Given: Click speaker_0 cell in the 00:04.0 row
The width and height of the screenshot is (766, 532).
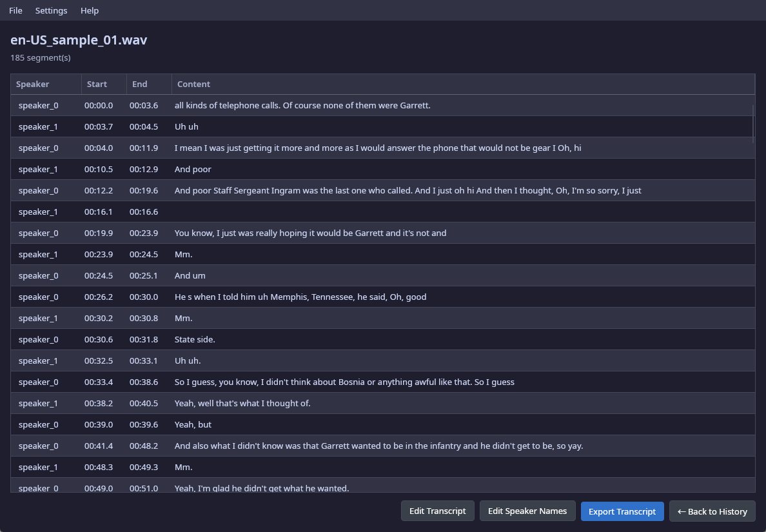Looking at the screenshot, I should pos(38,148).
